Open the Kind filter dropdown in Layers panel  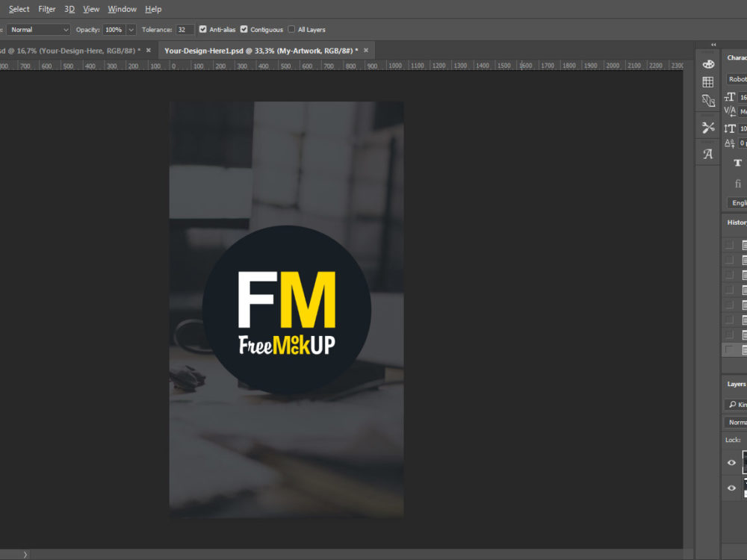736,404
